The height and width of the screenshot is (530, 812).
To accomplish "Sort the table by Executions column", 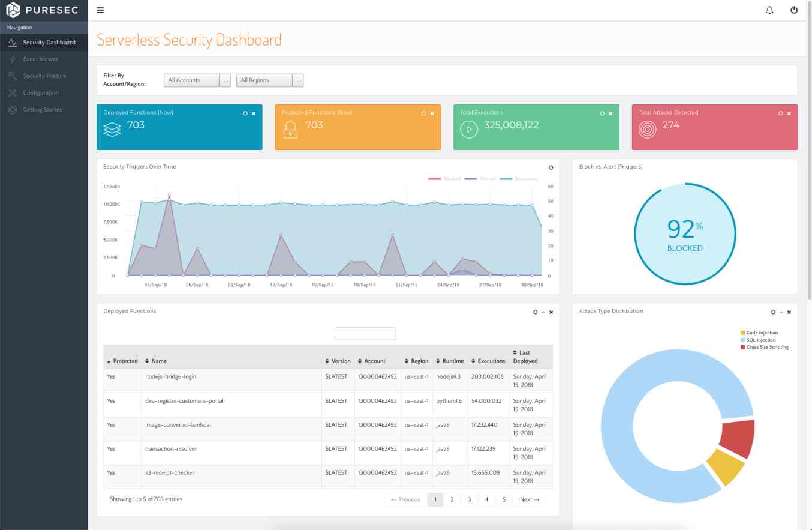I will [488, 361].
